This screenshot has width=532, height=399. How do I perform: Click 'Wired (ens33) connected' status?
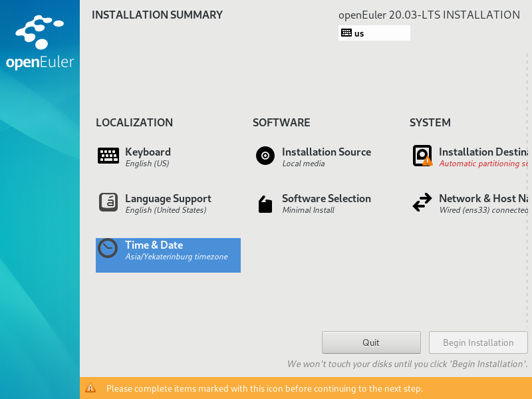(483, 210)
